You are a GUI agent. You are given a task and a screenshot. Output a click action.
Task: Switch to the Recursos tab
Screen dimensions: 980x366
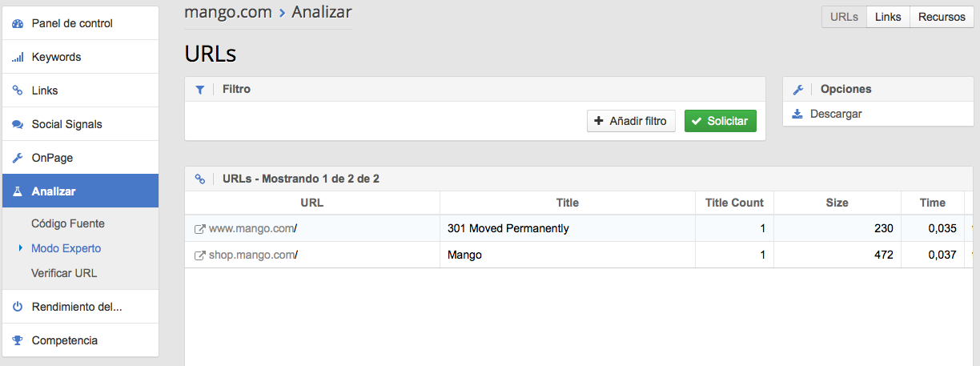coord(942,17)
